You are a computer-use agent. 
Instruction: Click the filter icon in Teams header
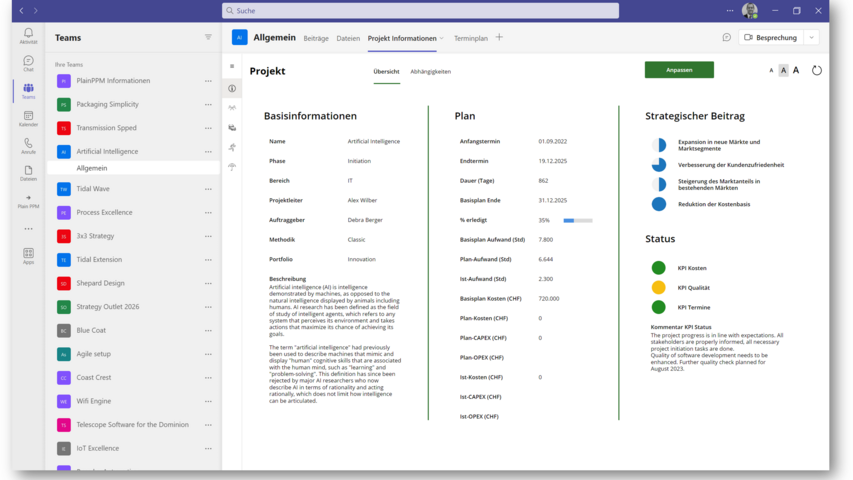(x=208, y=37)
